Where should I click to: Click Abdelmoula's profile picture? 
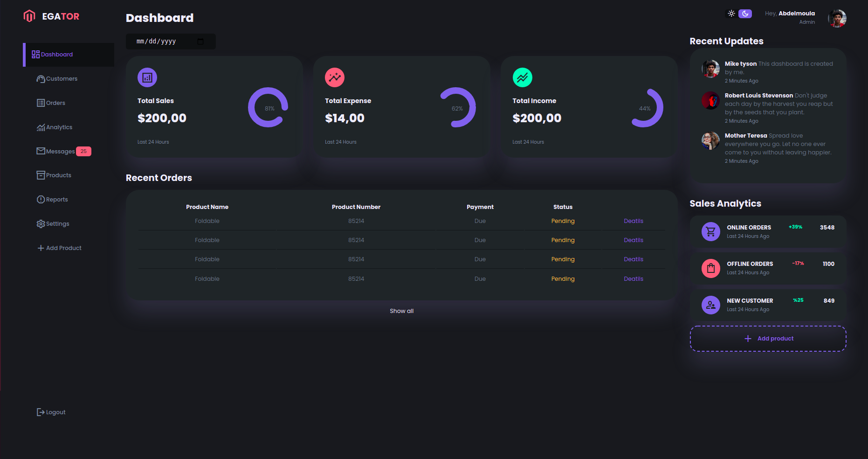[x=837, y=18]
